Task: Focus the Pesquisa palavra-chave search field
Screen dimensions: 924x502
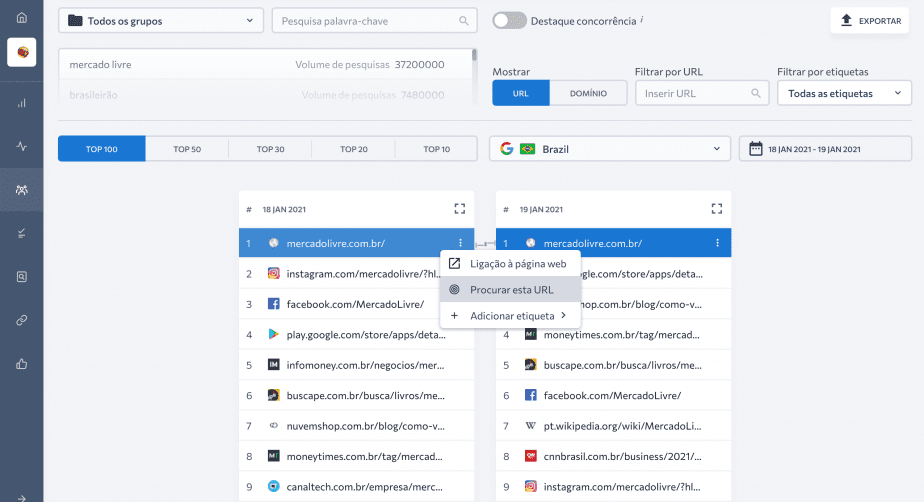Action: [374, 21]
